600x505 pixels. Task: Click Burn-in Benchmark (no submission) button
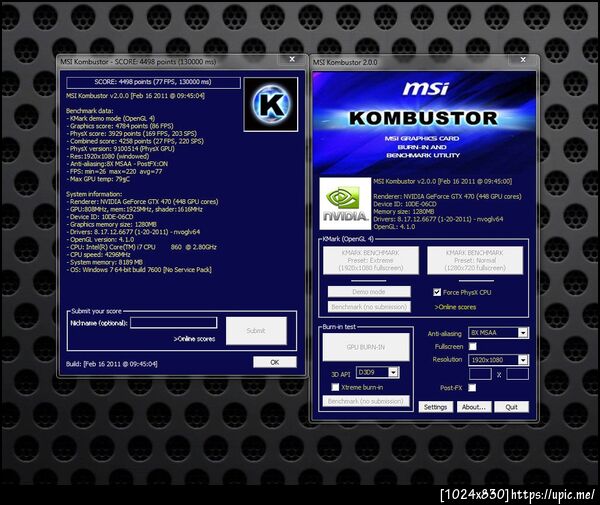[366, 401]
